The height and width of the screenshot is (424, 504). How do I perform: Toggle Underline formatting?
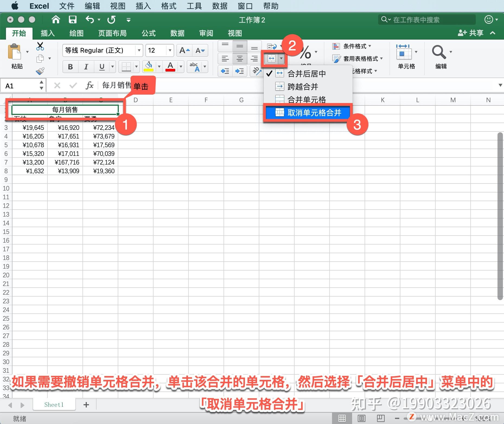click(x=102, y=67)
